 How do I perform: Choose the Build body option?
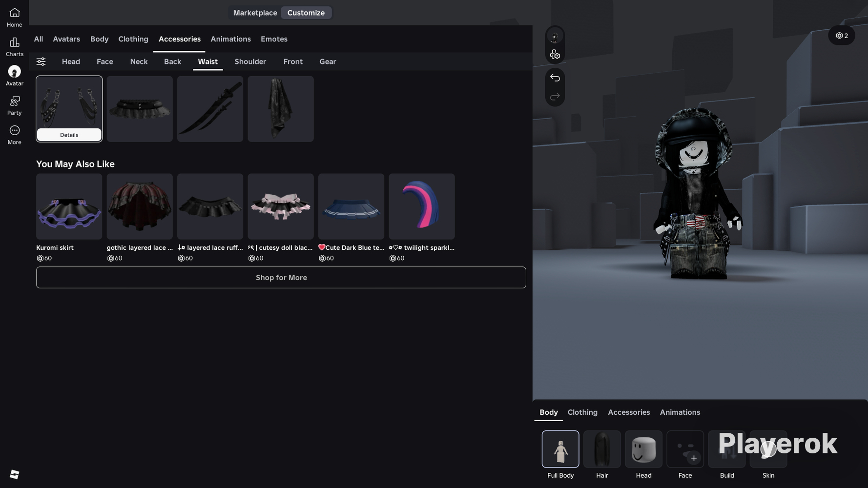tap(727, 449)
